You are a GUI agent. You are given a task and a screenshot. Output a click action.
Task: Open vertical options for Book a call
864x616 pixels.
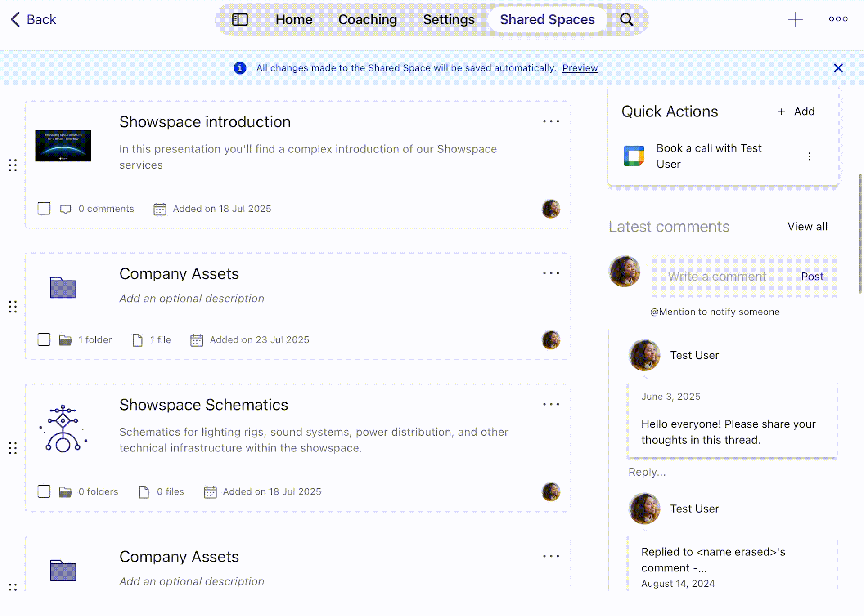click(x=809, y=156)
